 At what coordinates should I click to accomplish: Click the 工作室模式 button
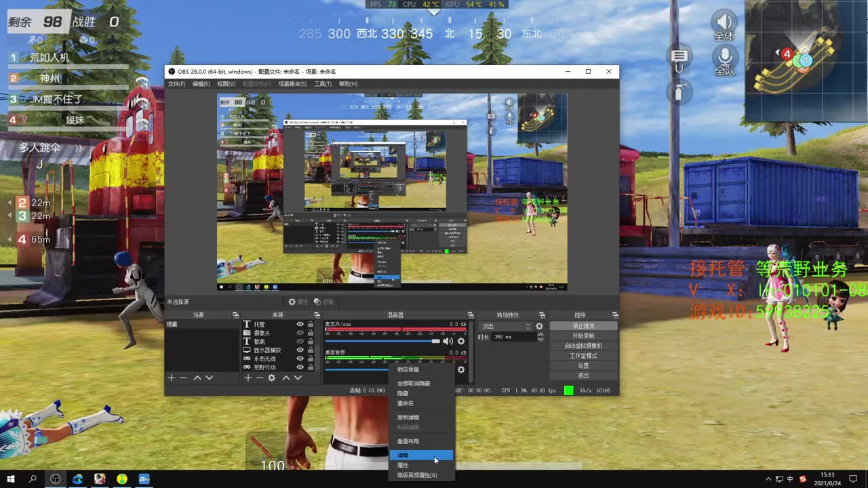coord(583,356)
